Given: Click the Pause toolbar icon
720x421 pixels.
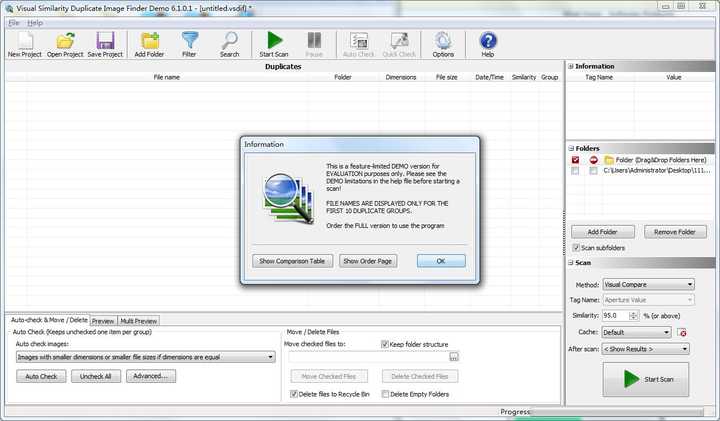Looking at the screenshot, I should (314, 40).
